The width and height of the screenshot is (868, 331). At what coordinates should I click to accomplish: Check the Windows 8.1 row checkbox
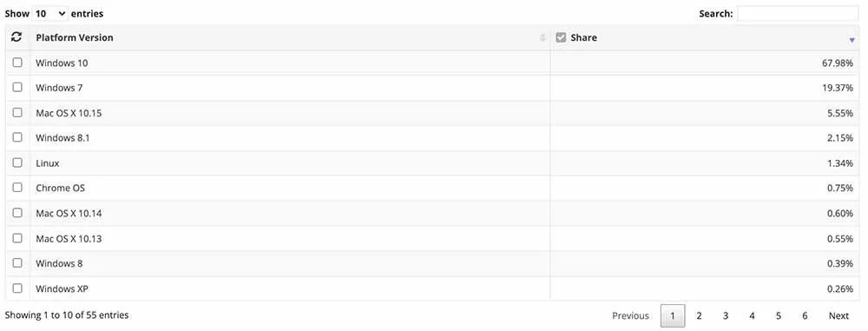point(17,137)
